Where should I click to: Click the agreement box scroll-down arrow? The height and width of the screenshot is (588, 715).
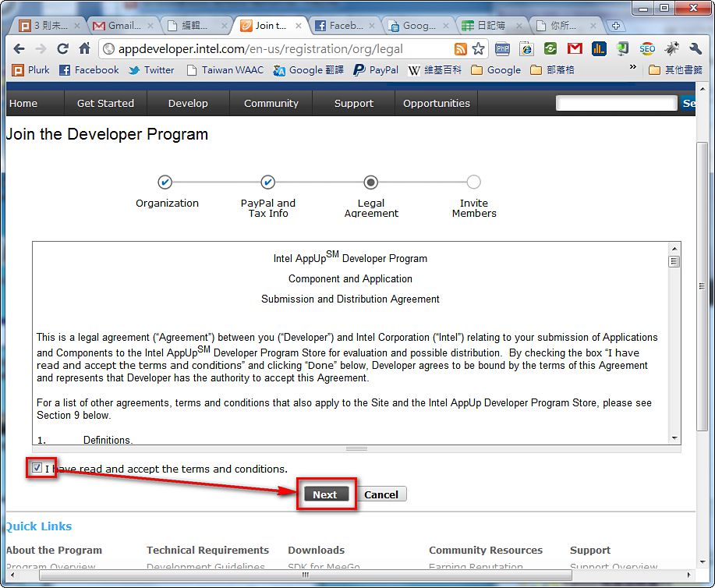click(x=674, y=438)
